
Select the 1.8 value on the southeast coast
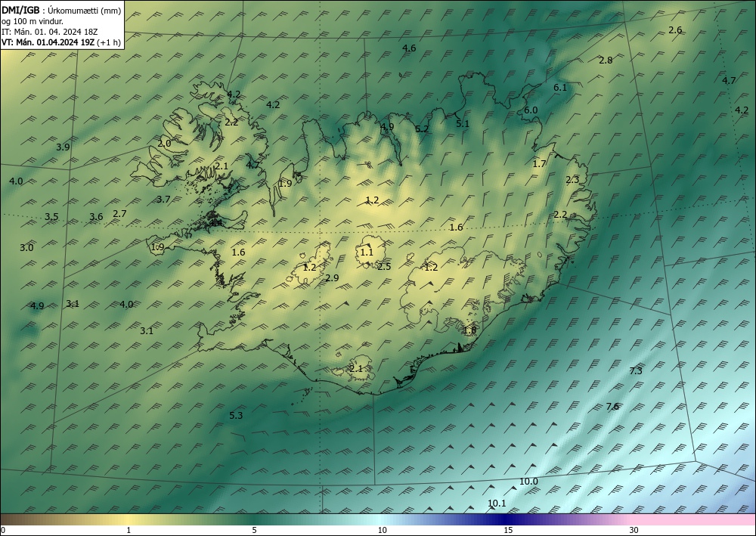(x=469, y=330)
